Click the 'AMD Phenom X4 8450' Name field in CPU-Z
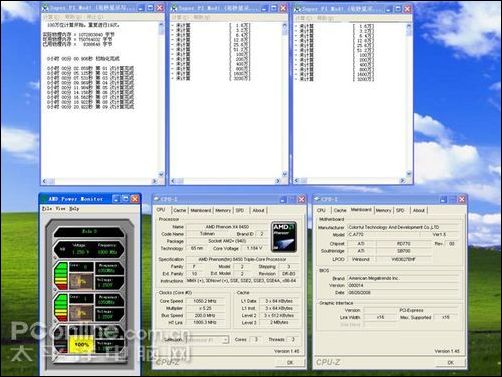 [x=227, y=227]
